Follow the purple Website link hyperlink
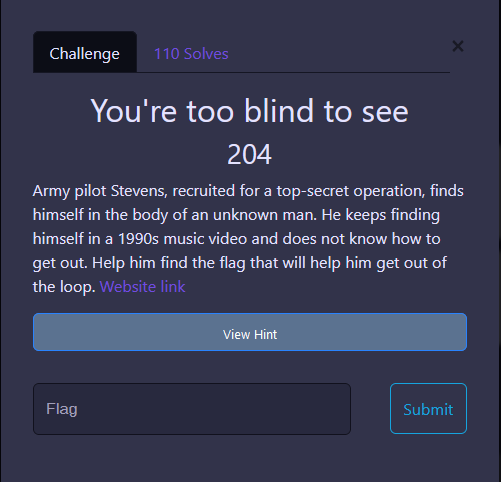 [x=142, y=287]
